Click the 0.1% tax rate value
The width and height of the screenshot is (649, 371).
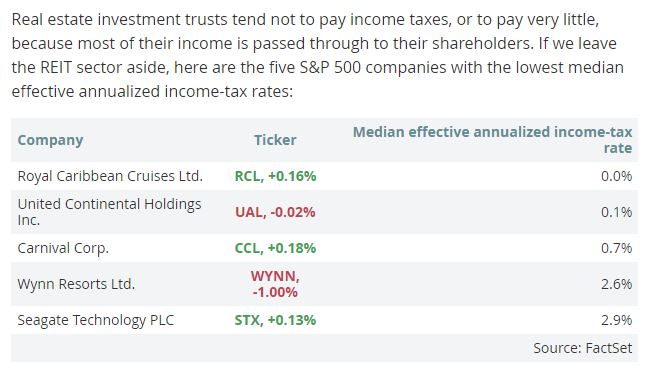click(616, 212)
